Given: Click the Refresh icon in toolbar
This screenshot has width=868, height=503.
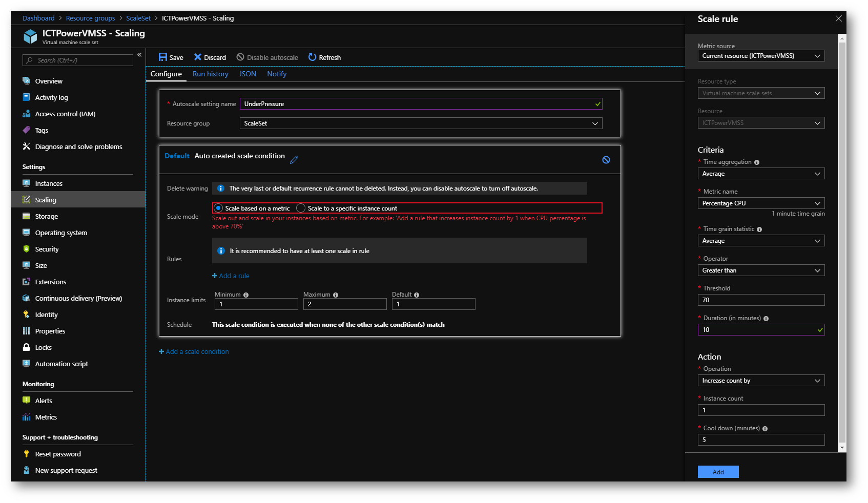Looking at the screenshot, I should pos(312,57).
